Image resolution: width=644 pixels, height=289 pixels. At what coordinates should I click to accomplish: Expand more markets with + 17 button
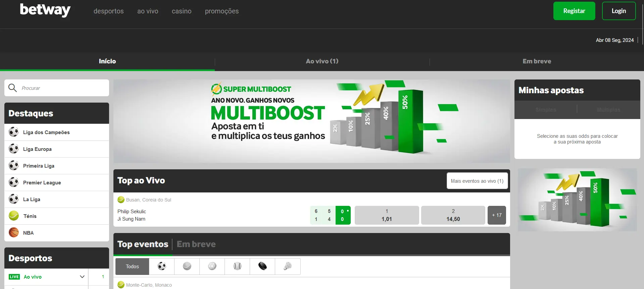tap(497, 215)
